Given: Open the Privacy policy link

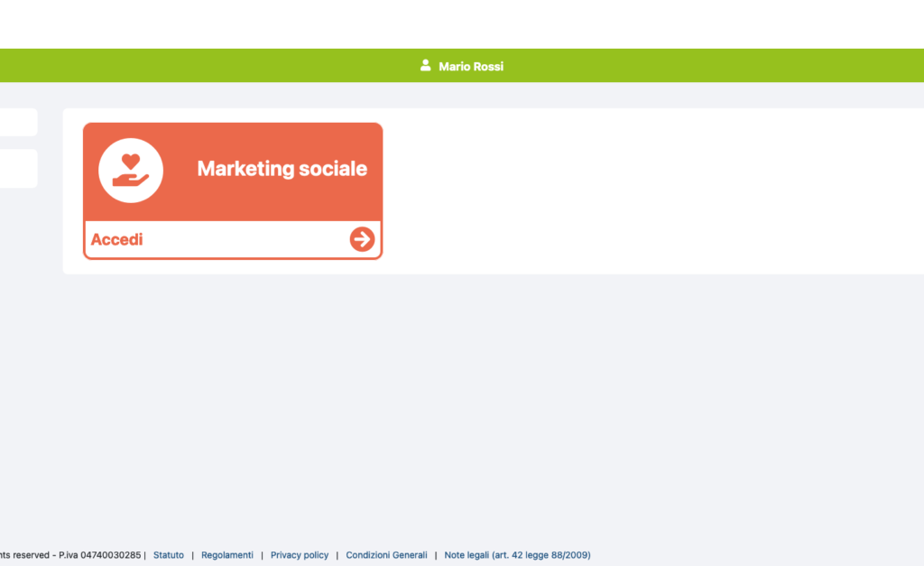Looking at the screenshot, I should click(x=300, y=555).
